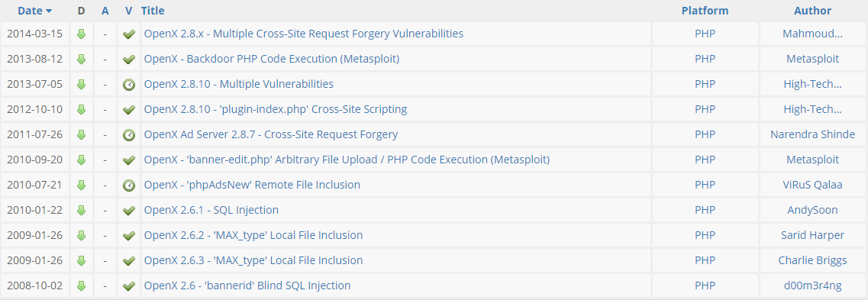Open OpenX 2.8.10 'plugin-index.php' Cross-Site Scripting
The width and height of the screenshot is (868, 300).
click(x=276, y=110)
